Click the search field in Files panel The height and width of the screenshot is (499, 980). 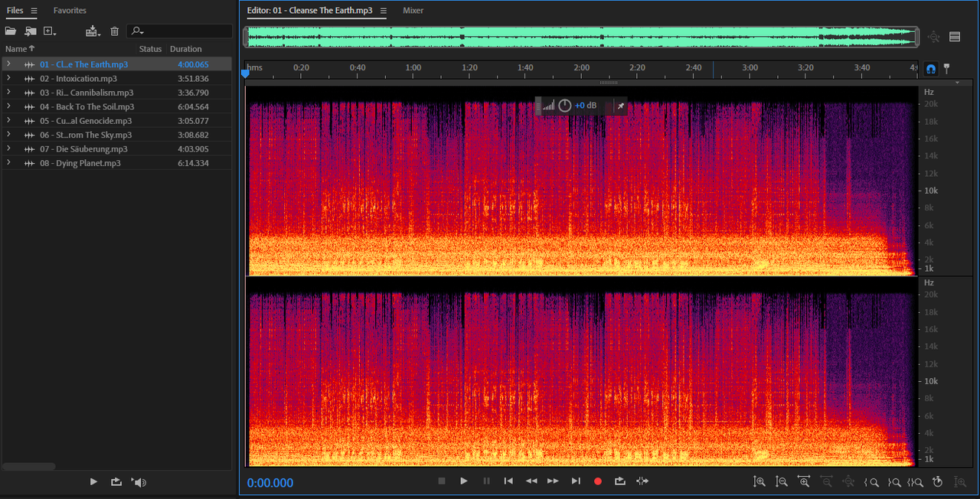pos(179,31)
